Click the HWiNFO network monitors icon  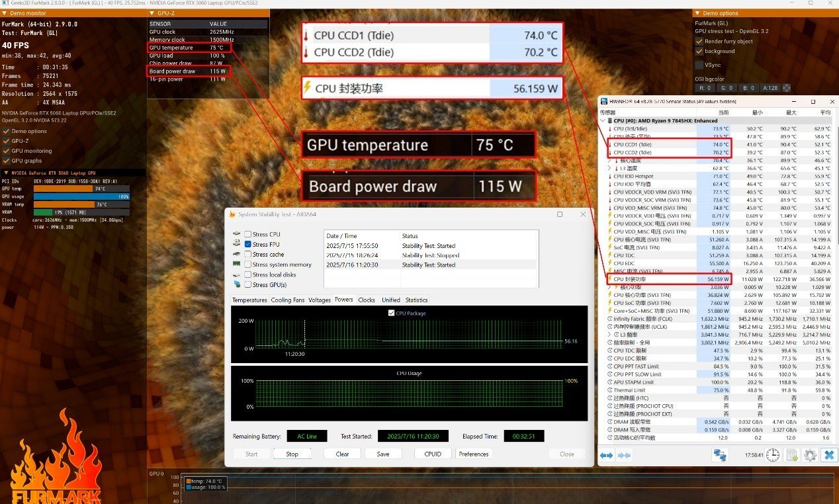[x=719, y=455]
